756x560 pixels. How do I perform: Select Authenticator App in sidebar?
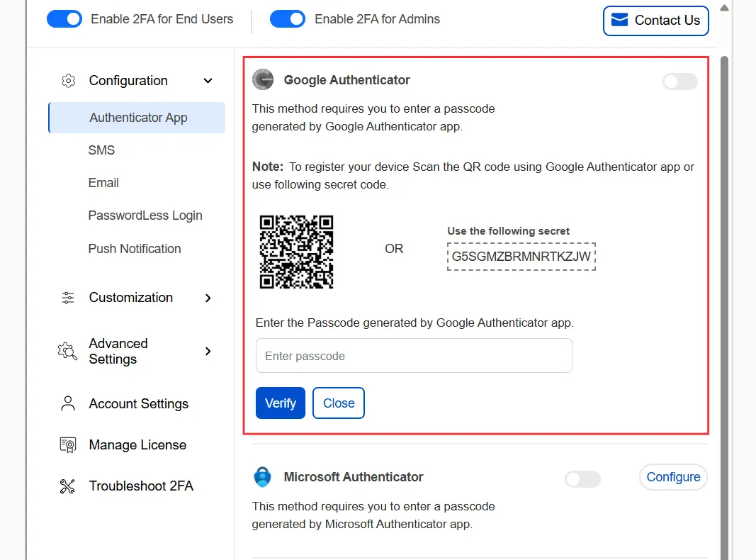(137, 118)
